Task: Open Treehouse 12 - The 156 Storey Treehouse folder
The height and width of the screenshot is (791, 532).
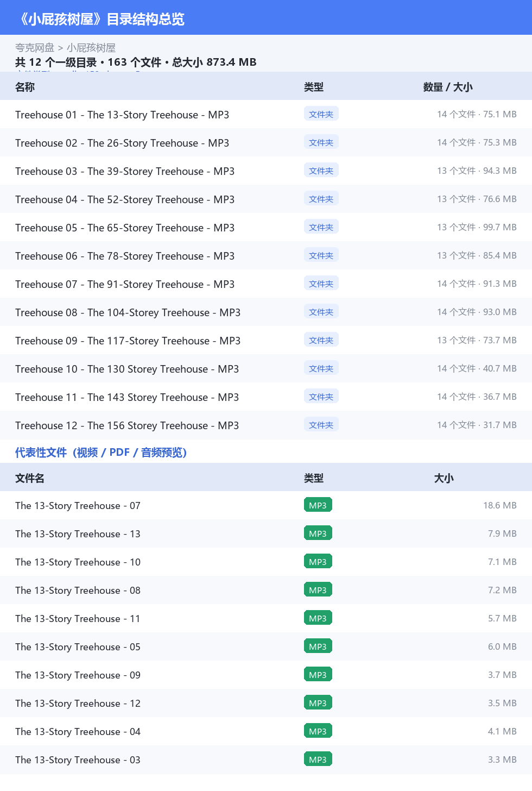Action: click(266, 425)
